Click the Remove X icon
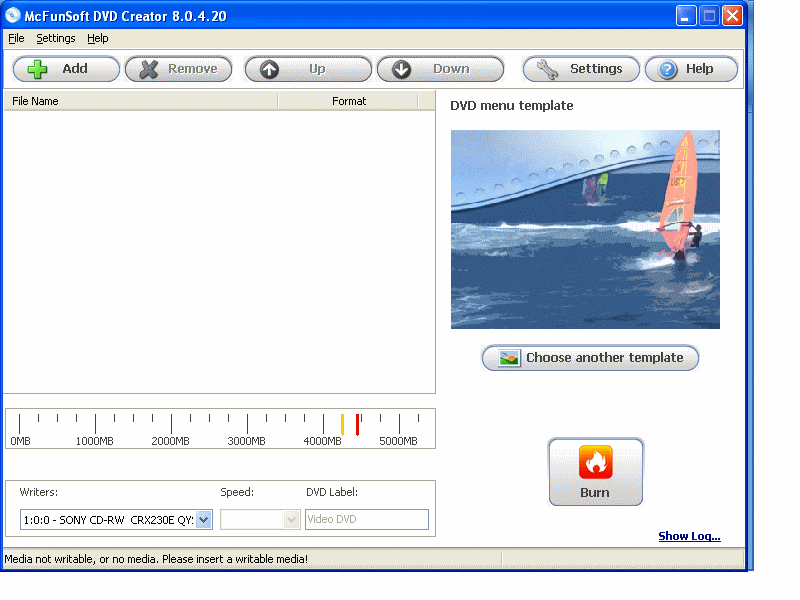This screenshot has height=600, width=800. 149,69
